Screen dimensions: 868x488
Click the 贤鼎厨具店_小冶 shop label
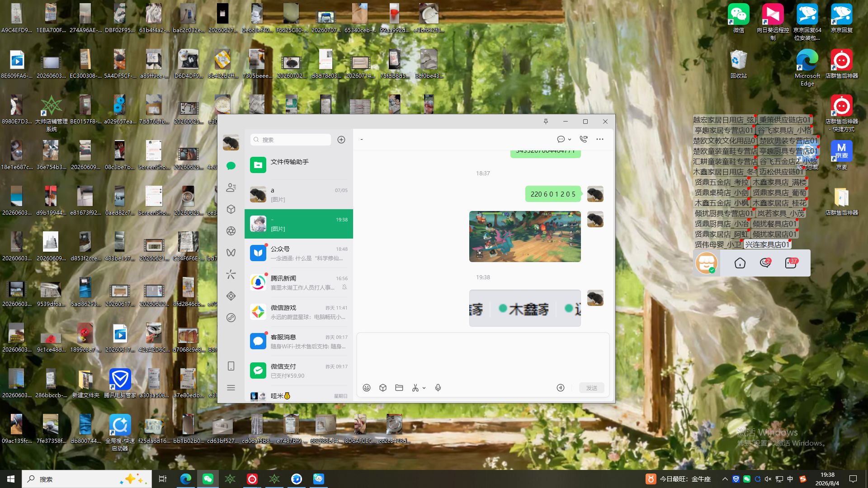tap(722, 224)
